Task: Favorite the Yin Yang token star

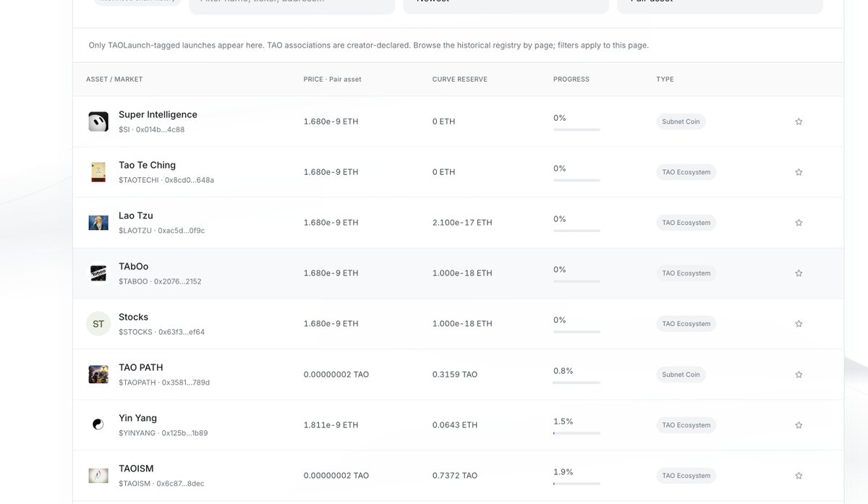Action: [799, 425]
